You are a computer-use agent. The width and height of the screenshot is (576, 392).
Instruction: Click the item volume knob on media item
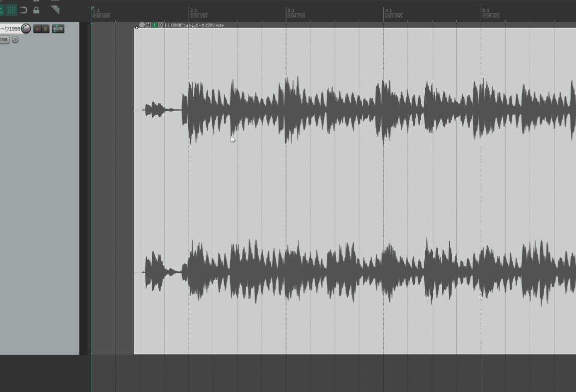tap(142, 25)
